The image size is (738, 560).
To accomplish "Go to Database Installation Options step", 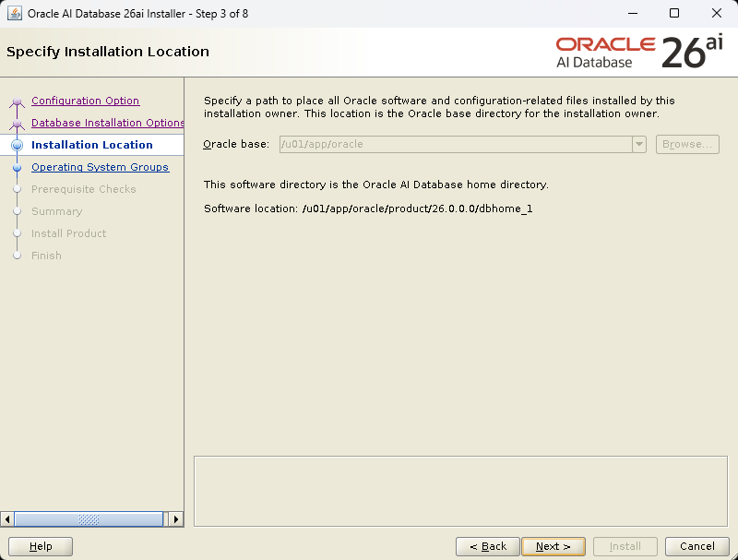I will pyautogui.click(x=107, y=123).
